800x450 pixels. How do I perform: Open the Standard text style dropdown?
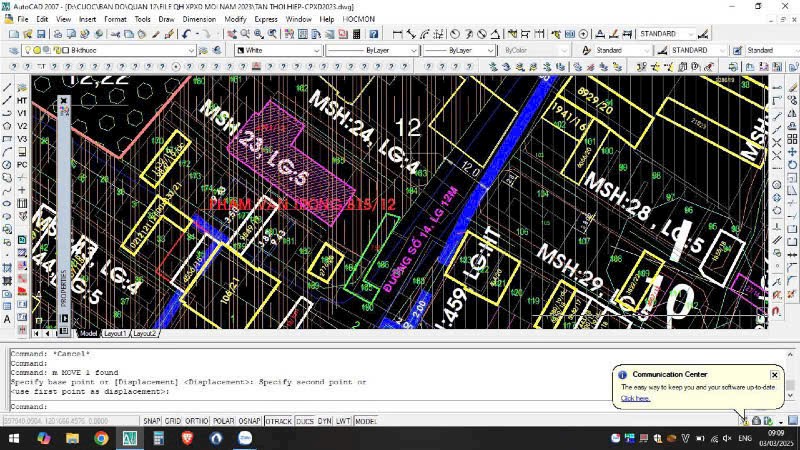(622, 51)
